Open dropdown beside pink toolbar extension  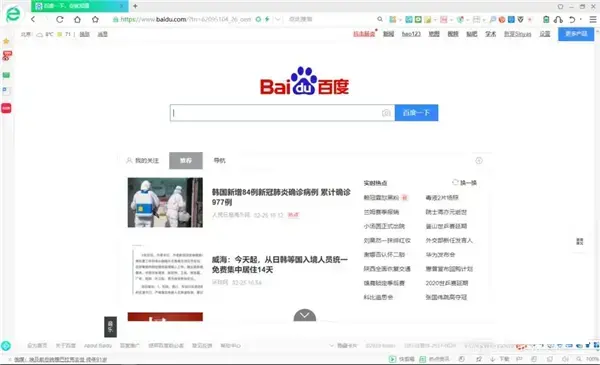click(x=452, y=19)
